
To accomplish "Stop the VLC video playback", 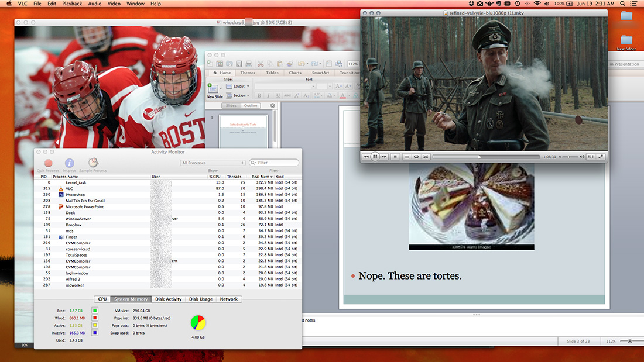I will point(396,157).
